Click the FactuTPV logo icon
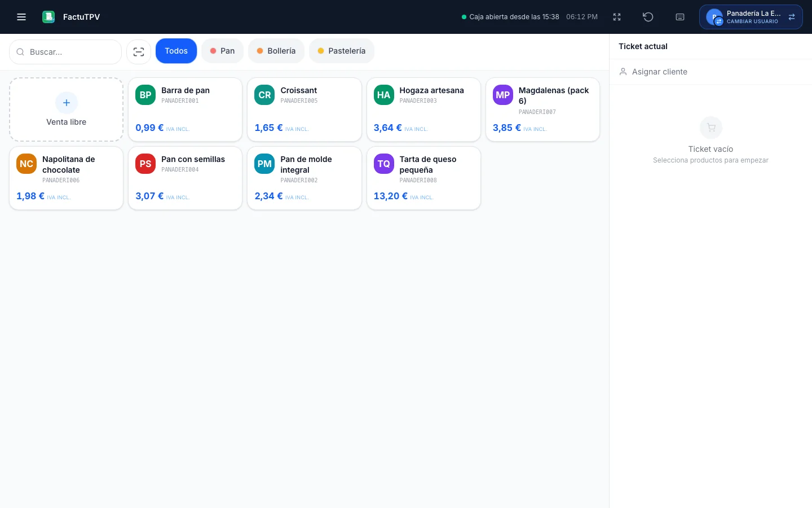This screenshot has height=508, width=812. coord(48,17)
